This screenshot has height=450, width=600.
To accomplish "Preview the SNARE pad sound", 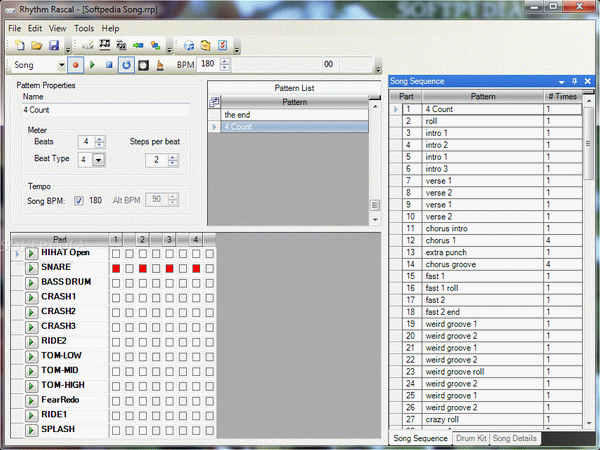I will [31, 269].
